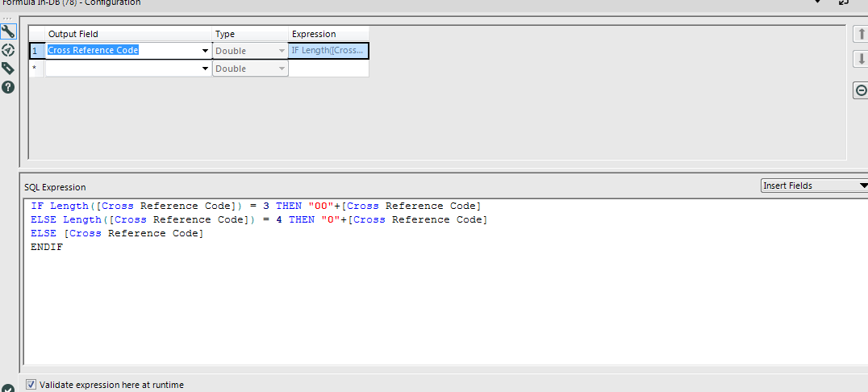Open the Insert Fields dropdown
The height and width of the screenshot is (392, 868).
click(x=814, y=186)
